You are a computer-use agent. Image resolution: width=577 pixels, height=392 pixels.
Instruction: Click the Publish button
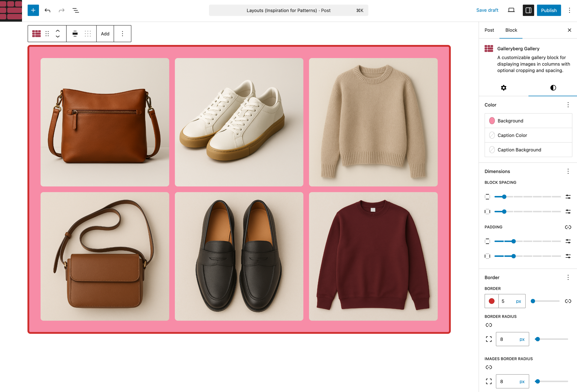(x=549, y=10)
